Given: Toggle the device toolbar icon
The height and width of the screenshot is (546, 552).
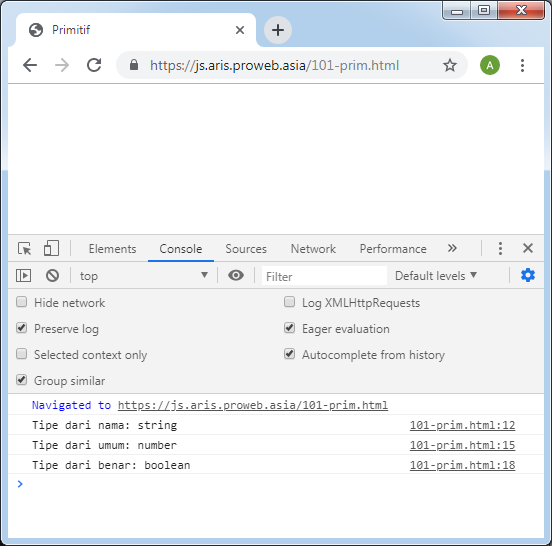Looking at the screenshot, I should (x=51, y=248).
